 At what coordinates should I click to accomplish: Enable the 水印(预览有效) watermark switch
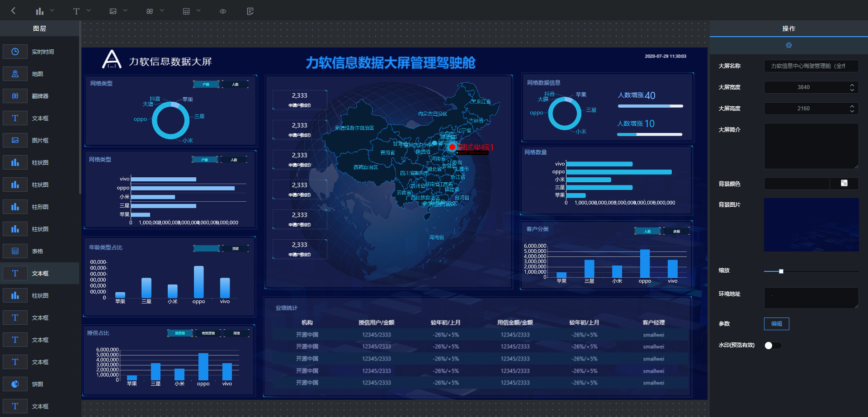(773, 345)
